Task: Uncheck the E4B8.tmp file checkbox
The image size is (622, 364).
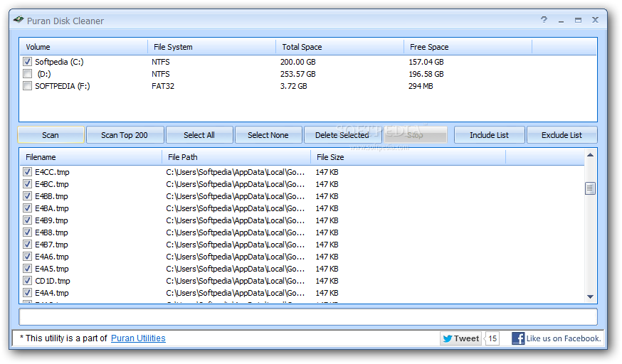Action: [x=27, y=232]
